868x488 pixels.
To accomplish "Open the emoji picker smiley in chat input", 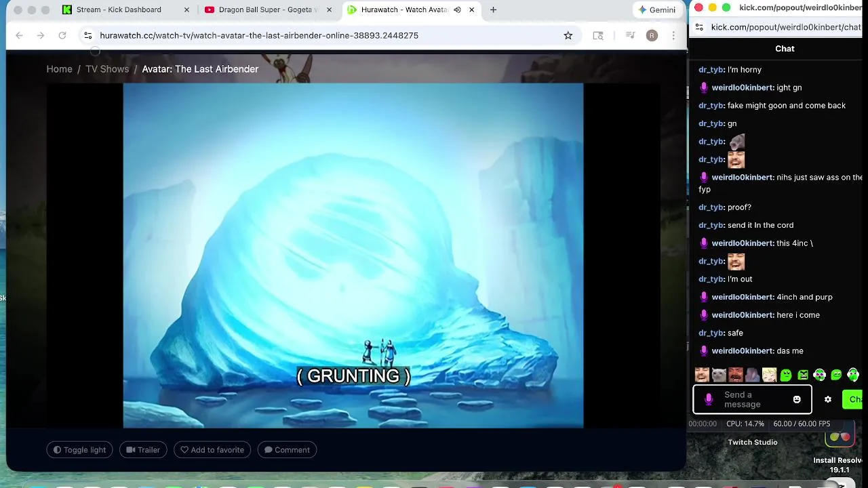I will (797, 400).
